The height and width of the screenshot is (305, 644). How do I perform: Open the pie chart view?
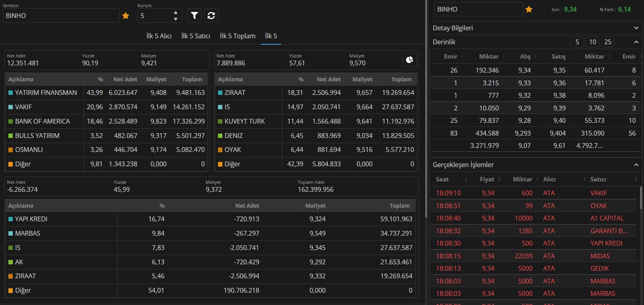409,60
